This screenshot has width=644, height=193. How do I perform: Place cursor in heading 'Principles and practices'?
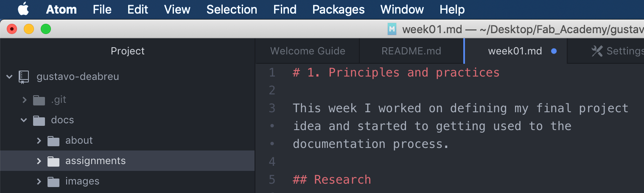[414, 73]
